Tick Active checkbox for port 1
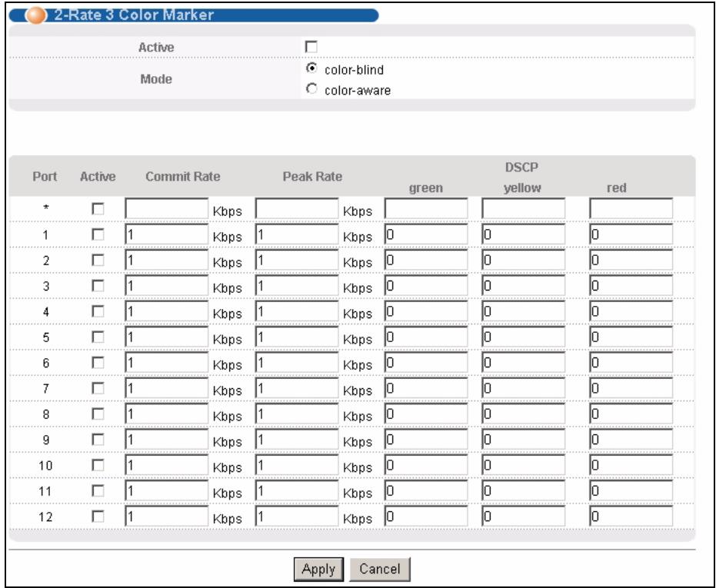Image resolution: width=716 pixels, height=588 pixels. [x=98, y=234]
